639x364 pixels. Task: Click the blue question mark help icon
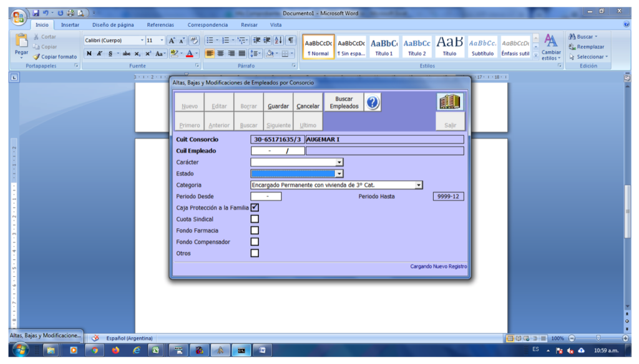coord(373,103)
